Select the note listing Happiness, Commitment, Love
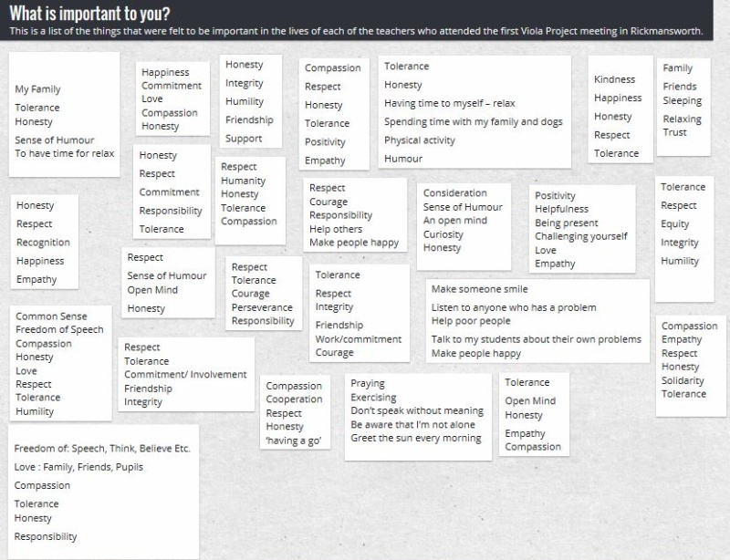 tap(172, 99)
